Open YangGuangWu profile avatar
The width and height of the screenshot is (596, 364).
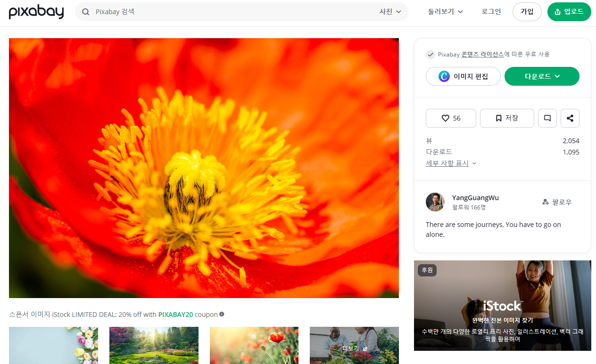point(435,202)
